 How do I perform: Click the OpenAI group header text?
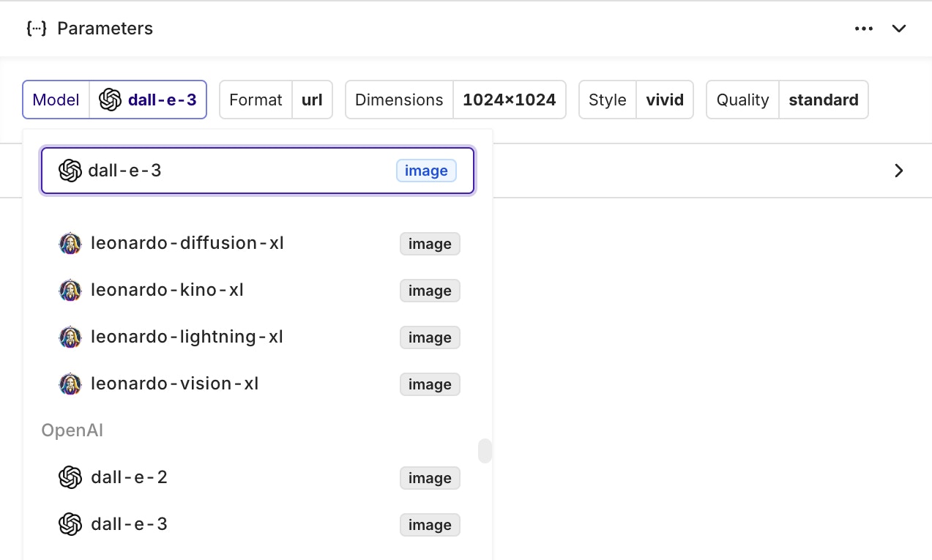point(72,430)
